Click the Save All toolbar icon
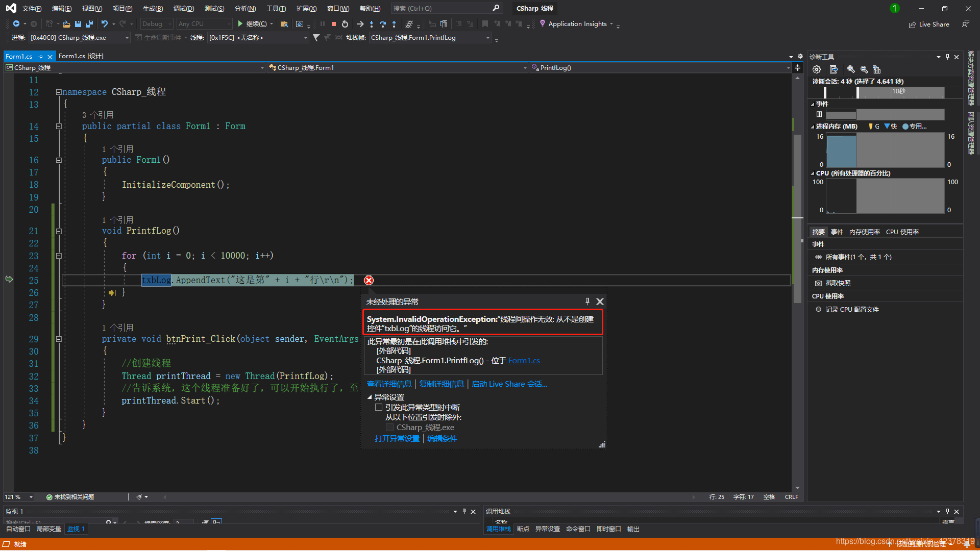The width and height of the screenshot is (980, 551). click(x=89, y=24)
